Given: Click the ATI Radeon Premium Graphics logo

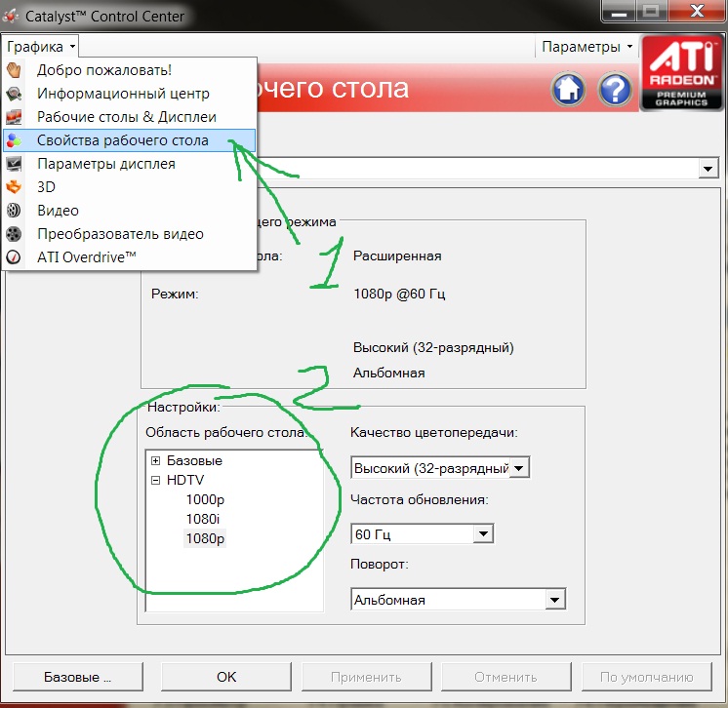Looking at the screenshot, I should (681, 73).
